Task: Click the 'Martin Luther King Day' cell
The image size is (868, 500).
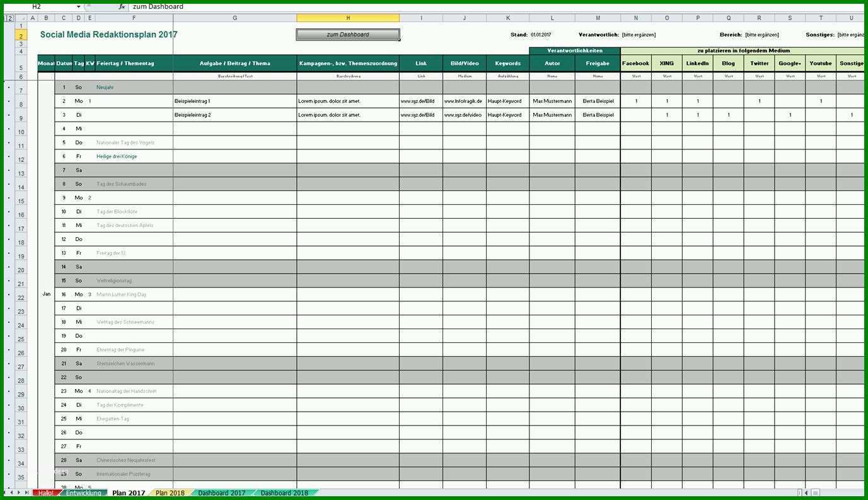Action: (134, 294)
